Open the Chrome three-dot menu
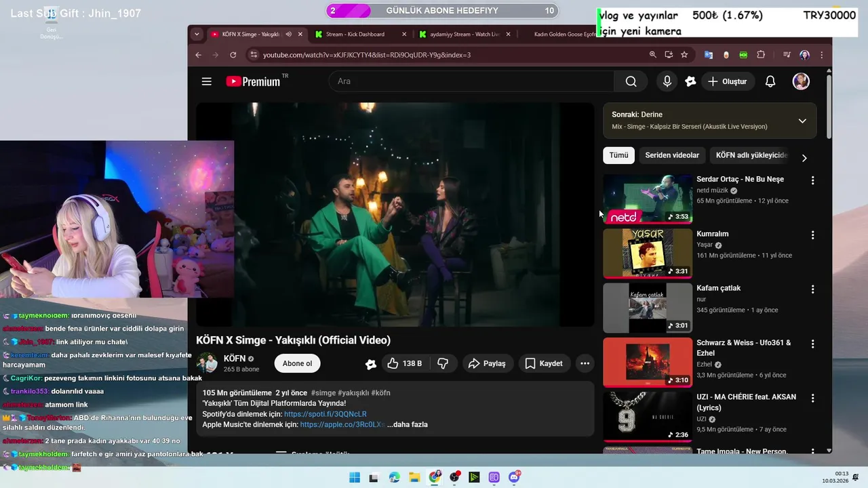The image size is (868, 488). coord(822,55)
